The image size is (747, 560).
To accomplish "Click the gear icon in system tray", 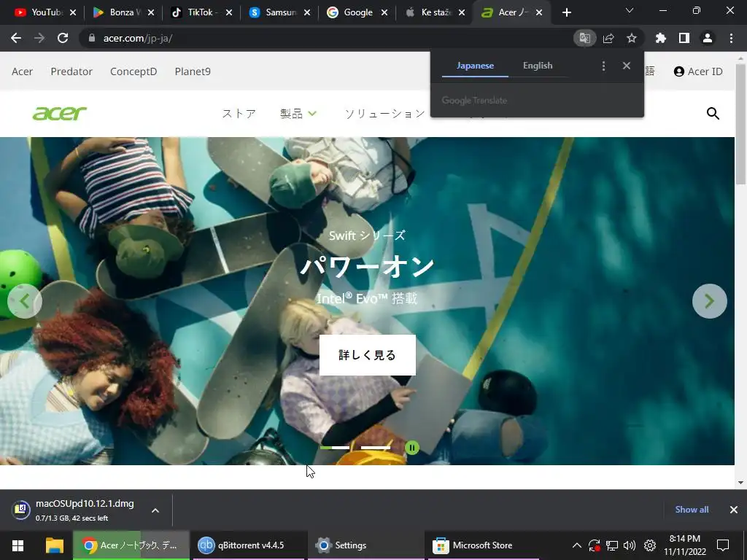I will tap(650, 545).
